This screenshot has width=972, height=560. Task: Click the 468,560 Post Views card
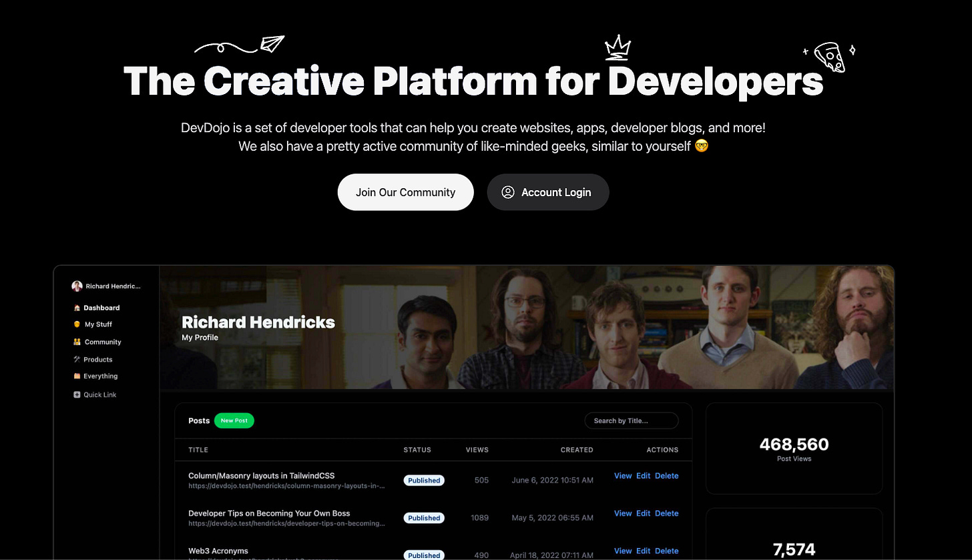pyautogui.click(x=794, y=449)
